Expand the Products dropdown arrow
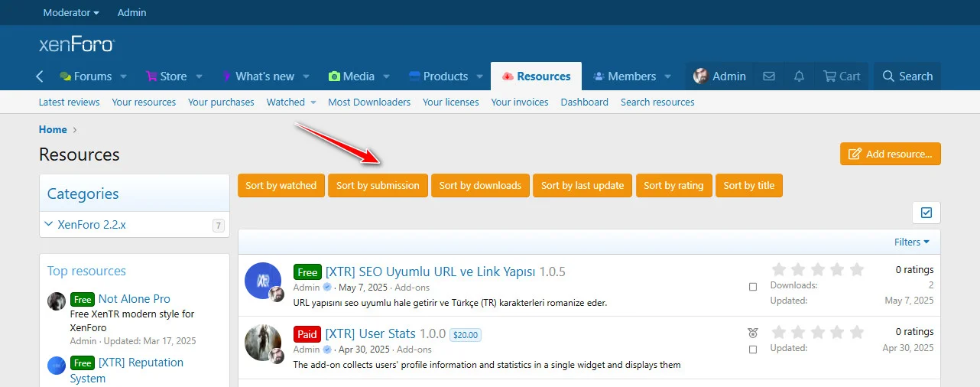Image resolution: width=980 pixels, height=387 pixels. pos(479,76)
